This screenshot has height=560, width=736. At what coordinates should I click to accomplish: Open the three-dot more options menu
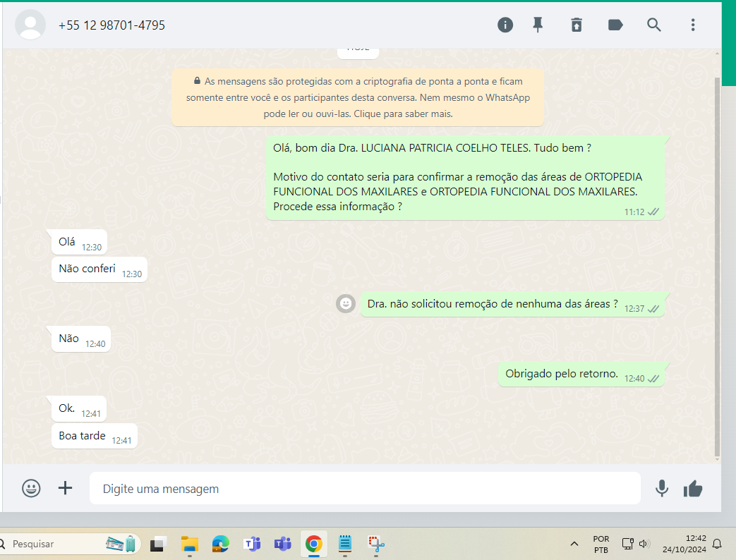pyautogui.click(x=693, y=25)
